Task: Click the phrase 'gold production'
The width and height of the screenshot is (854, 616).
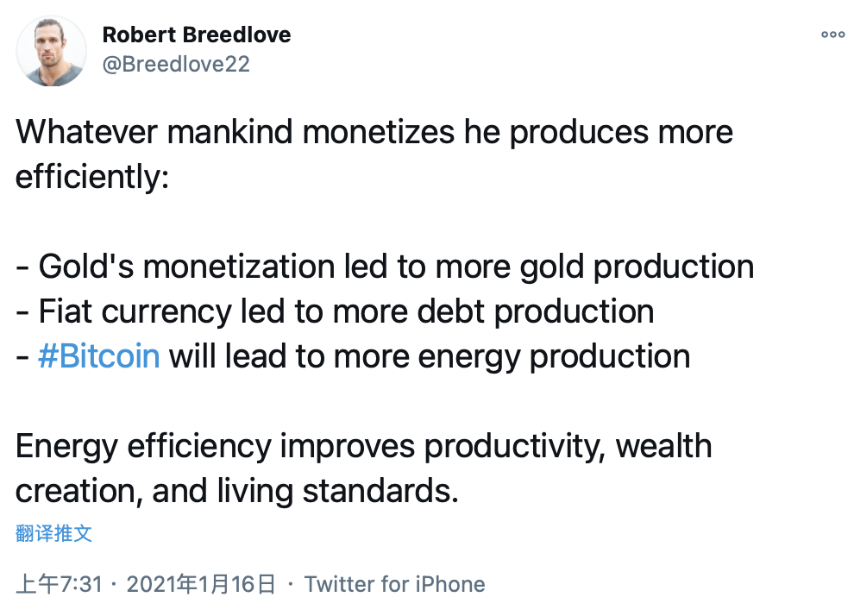Action: click(x=637, y=267)
